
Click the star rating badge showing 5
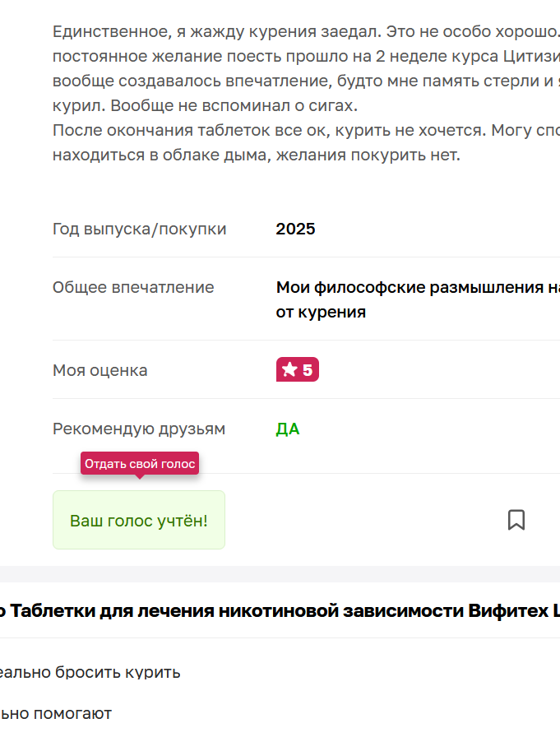pos(298,370)
